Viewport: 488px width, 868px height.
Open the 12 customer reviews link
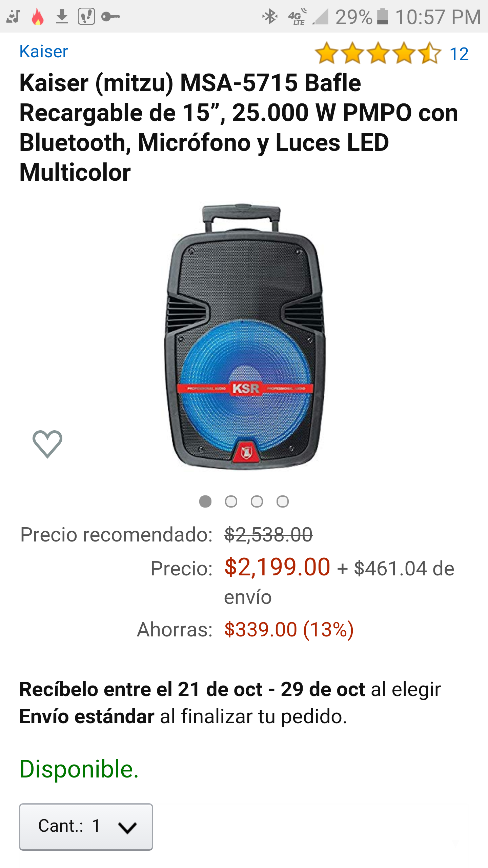459,54
